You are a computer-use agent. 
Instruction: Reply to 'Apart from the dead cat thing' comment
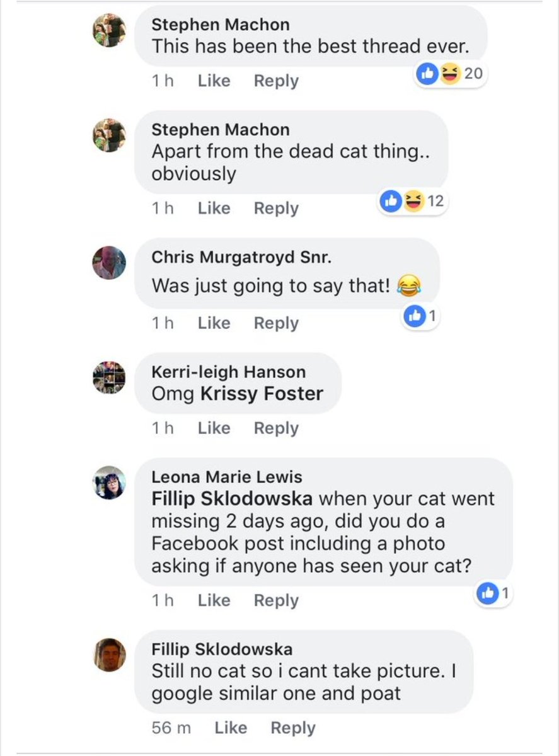276,208
